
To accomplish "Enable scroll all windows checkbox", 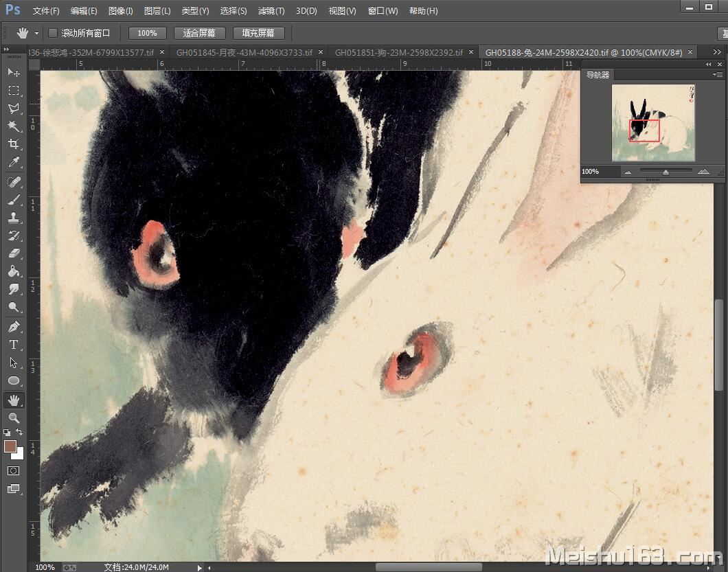I will pyautogui.click(x=53, y=33).
